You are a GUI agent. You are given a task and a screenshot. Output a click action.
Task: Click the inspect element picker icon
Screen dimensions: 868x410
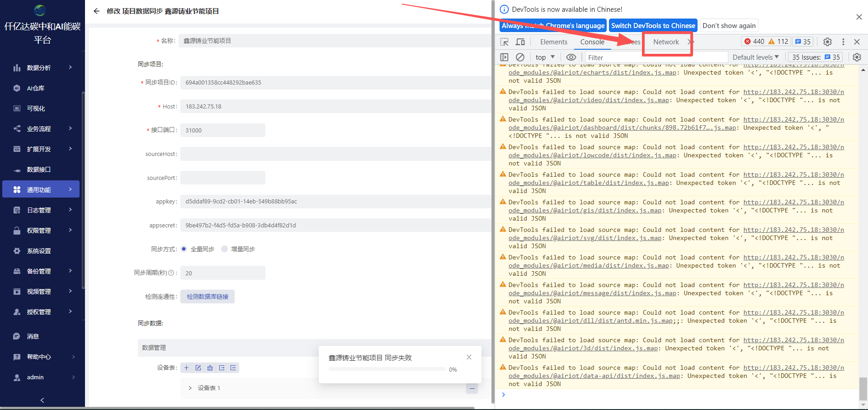505,42
